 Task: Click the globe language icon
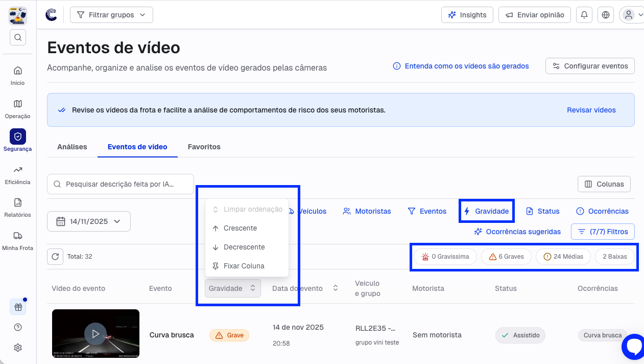click(x=606, y=15)
